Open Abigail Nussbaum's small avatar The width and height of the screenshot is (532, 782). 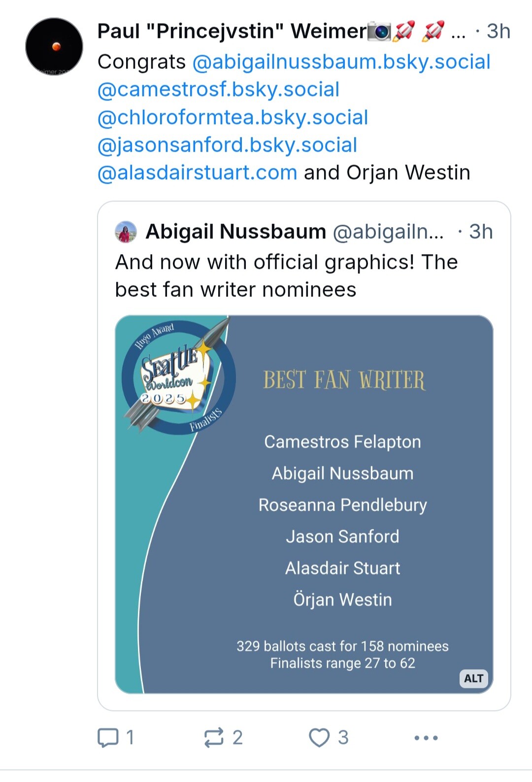point(126,231)
